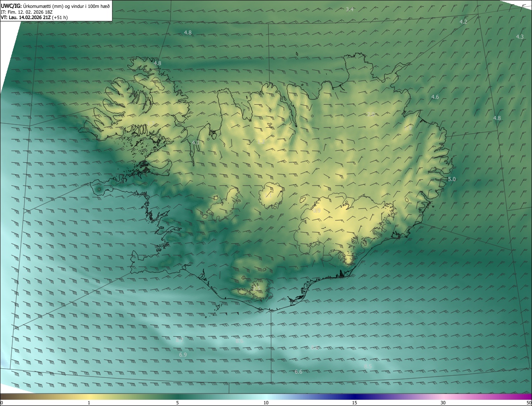
Task: Click the colorbar tick label 0
Action: click(x=1, y=403)
